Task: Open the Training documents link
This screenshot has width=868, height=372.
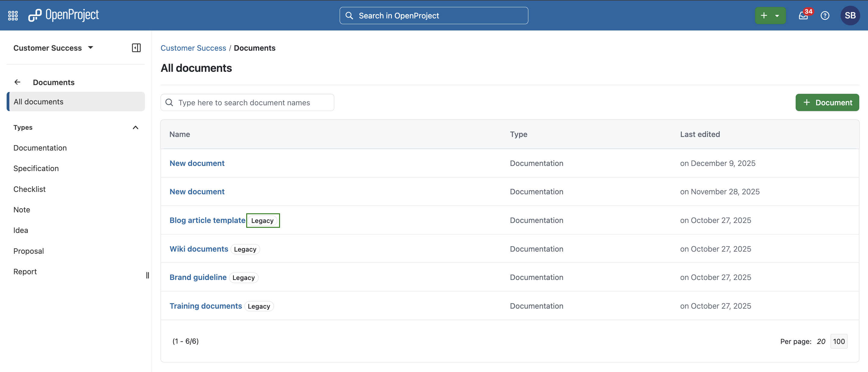Action: tap(206, 306)
